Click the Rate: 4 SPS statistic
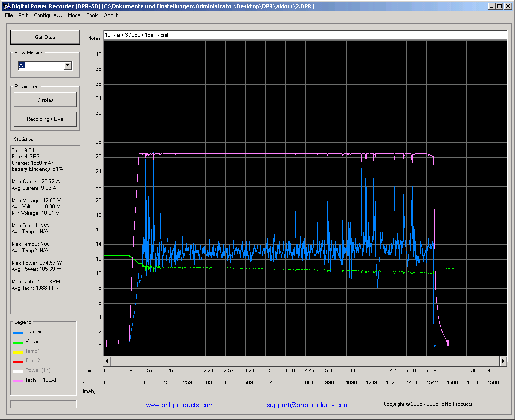Screen dimensions: 515x420 [26, 157]
